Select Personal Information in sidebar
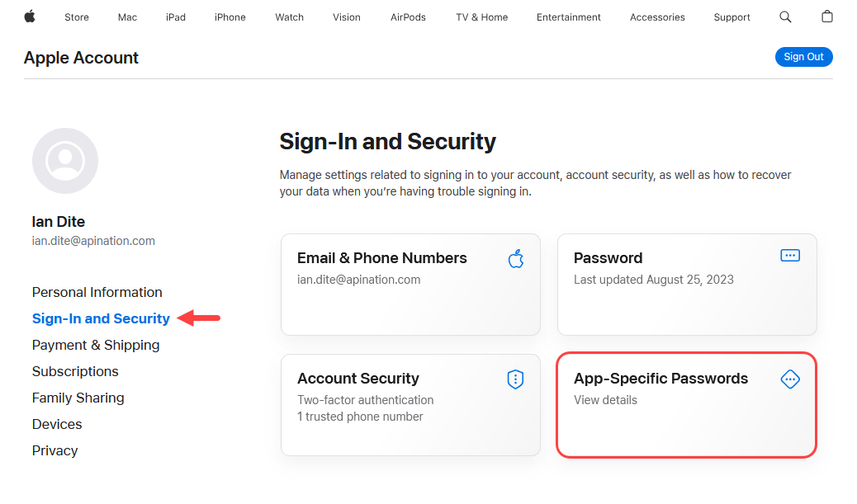Viewport: 857px width, 504px height. coord(97,292)
